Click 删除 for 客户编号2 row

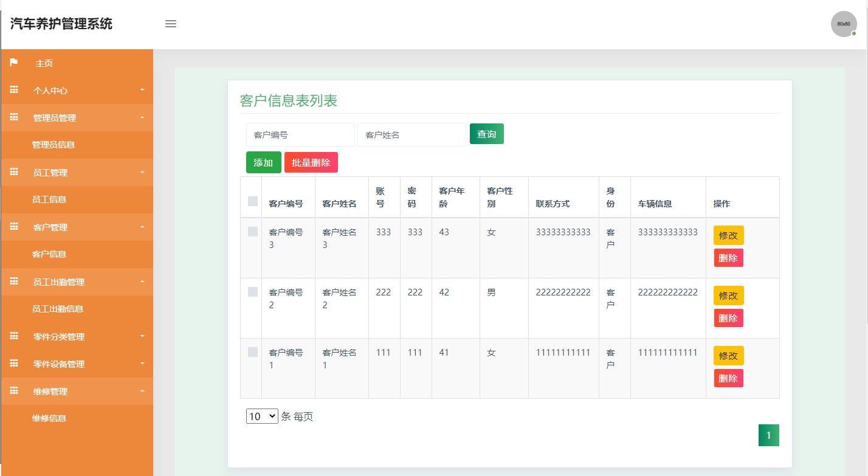[729, 318]
